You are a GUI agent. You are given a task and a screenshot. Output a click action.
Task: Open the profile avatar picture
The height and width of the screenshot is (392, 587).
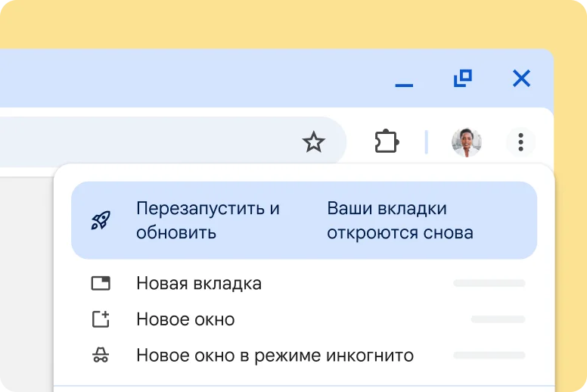466,142
